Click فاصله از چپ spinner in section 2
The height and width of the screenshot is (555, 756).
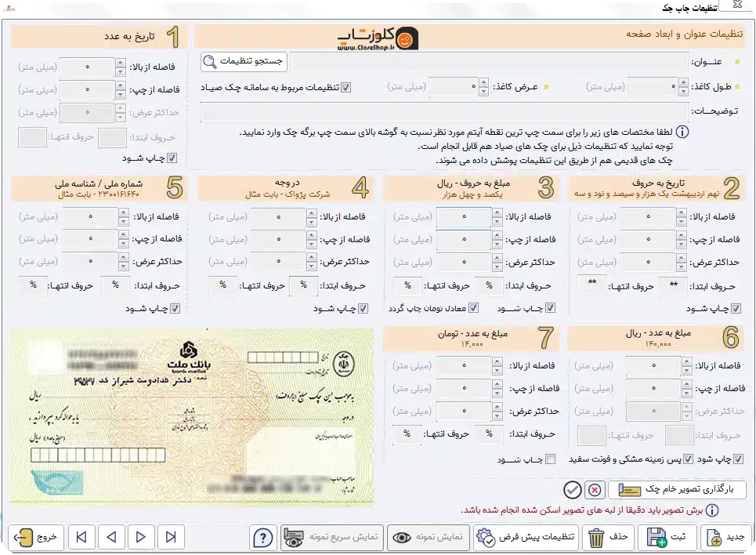681,239
